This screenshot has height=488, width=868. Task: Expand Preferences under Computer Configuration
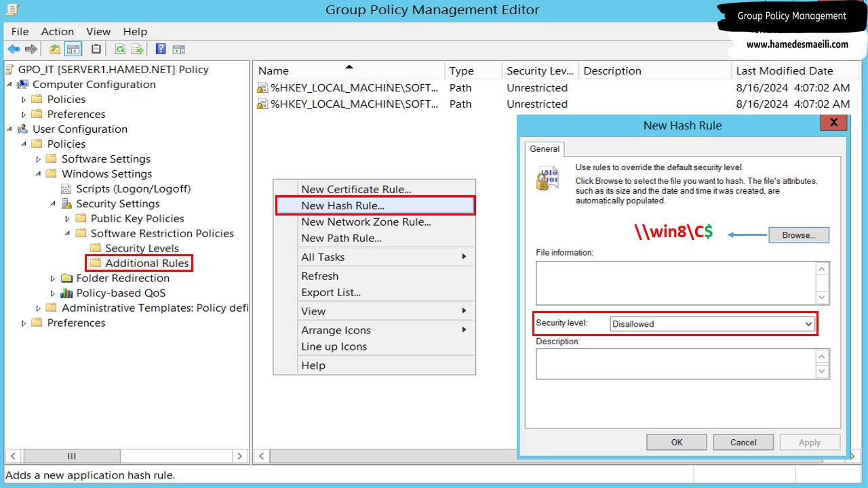[24, 115]
